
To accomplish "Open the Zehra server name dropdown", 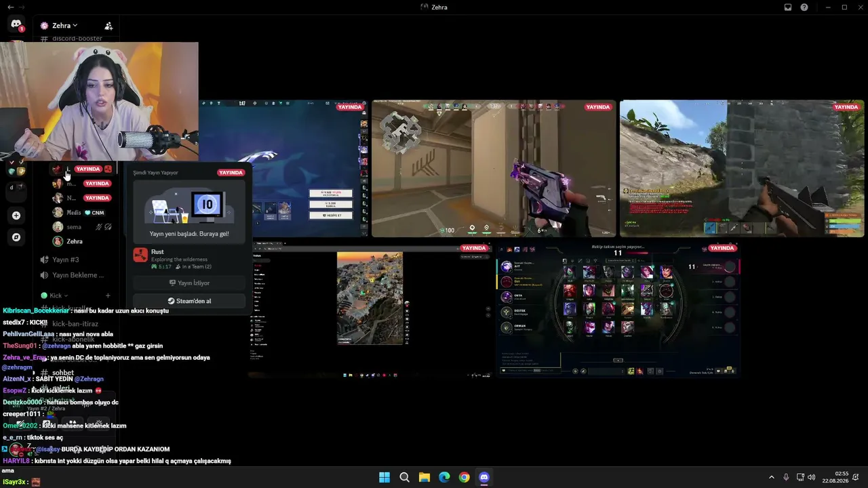I will click(59, 26).
